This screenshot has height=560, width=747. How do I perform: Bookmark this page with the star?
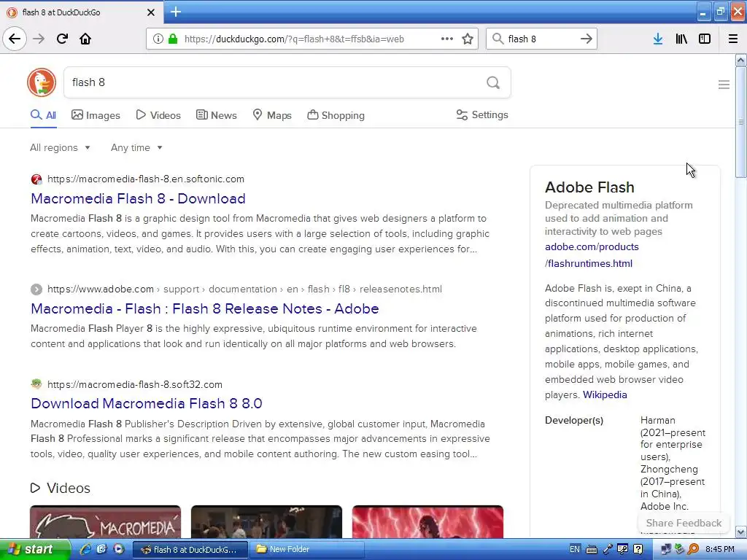(x=468, y=39)
